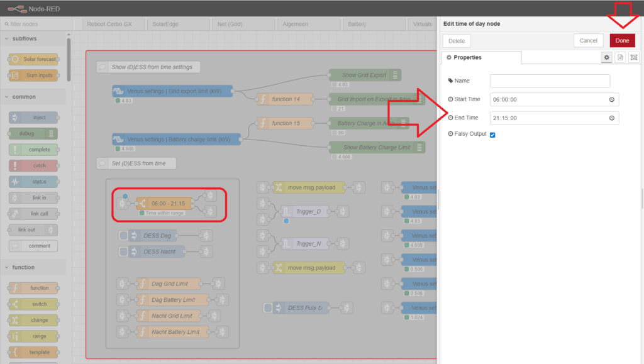This screenshot has width=644, height=364.
Task: Open node properties settings gear icon
Action: click(x=607, y=57)
